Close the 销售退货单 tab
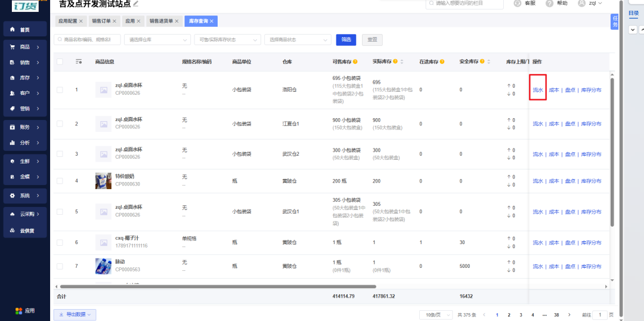The width and height of the screenshot is (644, 321). pos(177,21)
